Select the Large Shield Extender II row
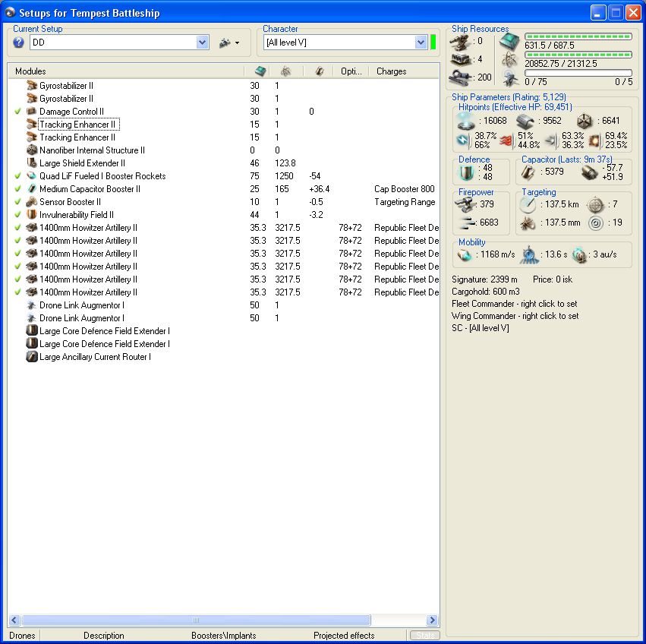 pos(224,163)
